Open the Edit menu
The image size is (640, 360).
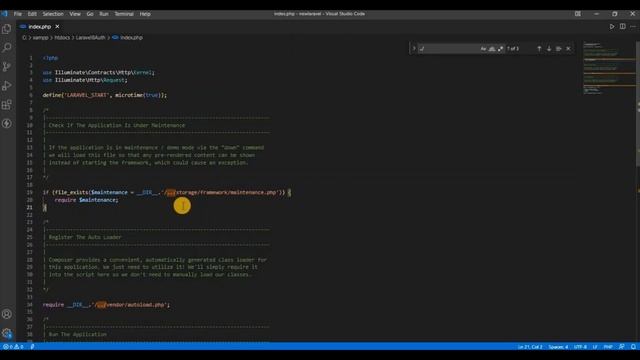click(x=32, y=14)
